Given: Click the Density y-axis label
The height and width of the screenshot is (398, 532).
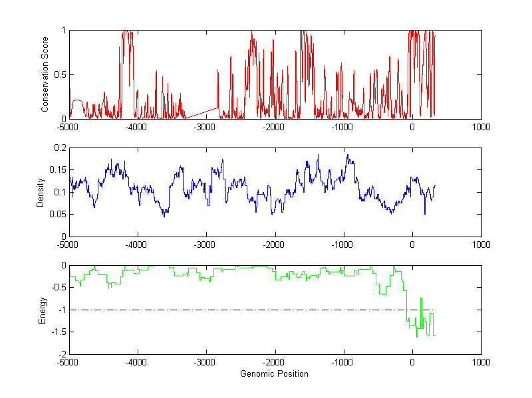Looking at the screenshot, I should coord(41,191).
